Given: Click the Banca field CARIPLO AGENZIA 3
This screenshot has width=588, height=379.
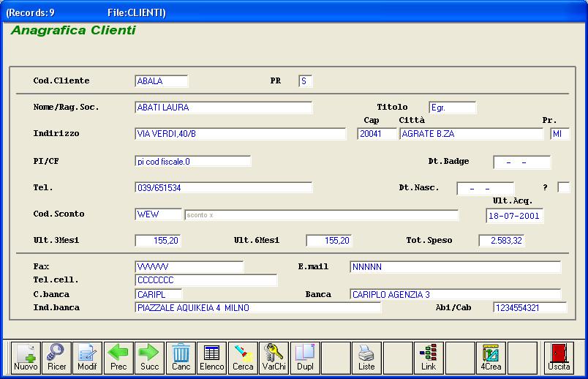Looking at the screenshot, I should pos(455,295).
